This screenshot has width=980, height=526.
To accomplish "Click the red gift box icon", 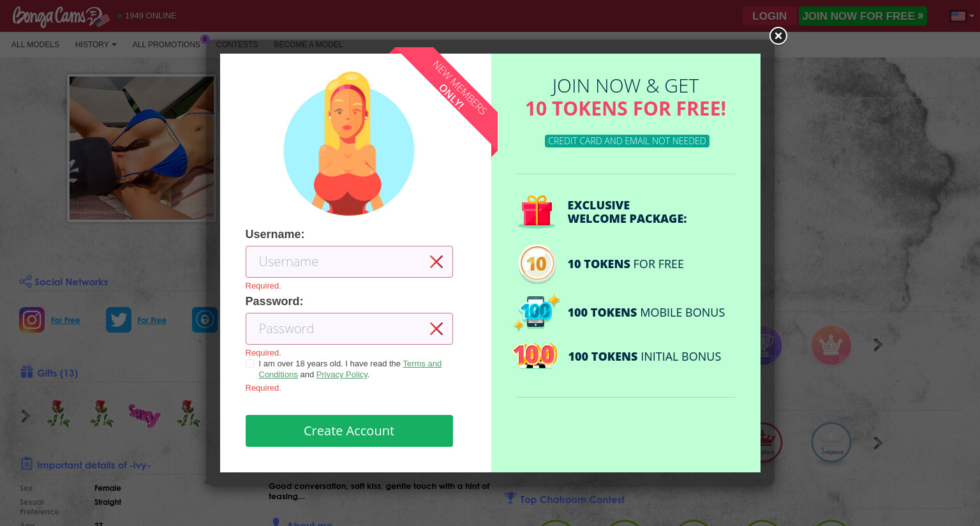I will (537, 211).
